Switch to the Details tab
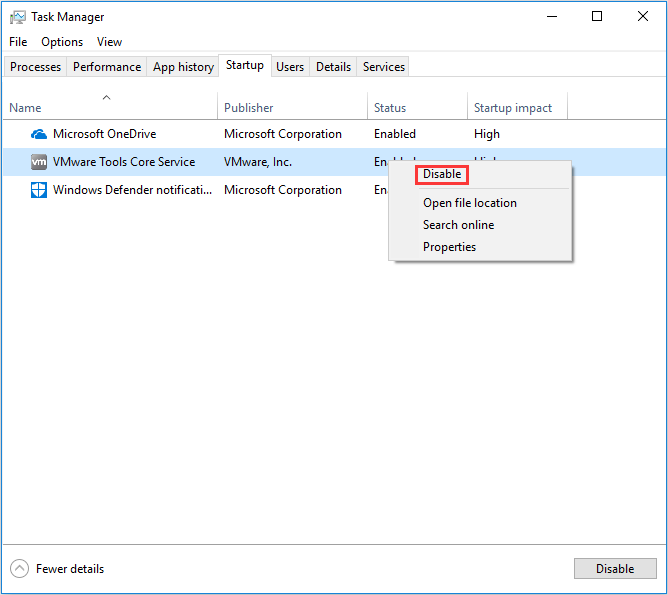Screen dimensions: 668x595 tap(334, 67)
